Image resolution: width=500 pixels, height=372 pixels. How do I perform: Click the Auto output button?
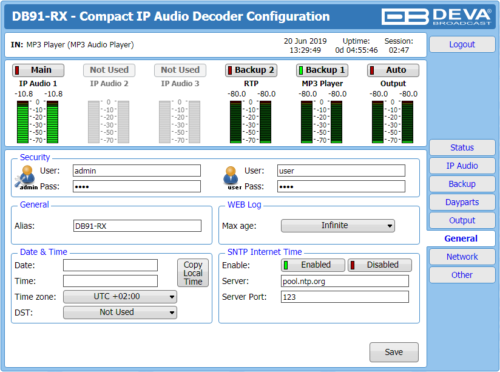[393, 70]
